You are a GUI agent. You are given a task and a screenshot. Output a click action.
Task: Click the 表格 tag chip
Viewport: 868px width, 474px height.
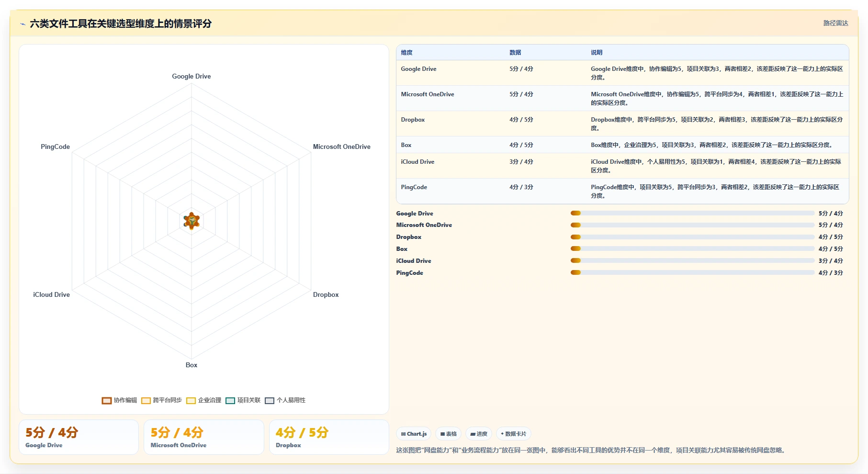click(x=449, y=434)
